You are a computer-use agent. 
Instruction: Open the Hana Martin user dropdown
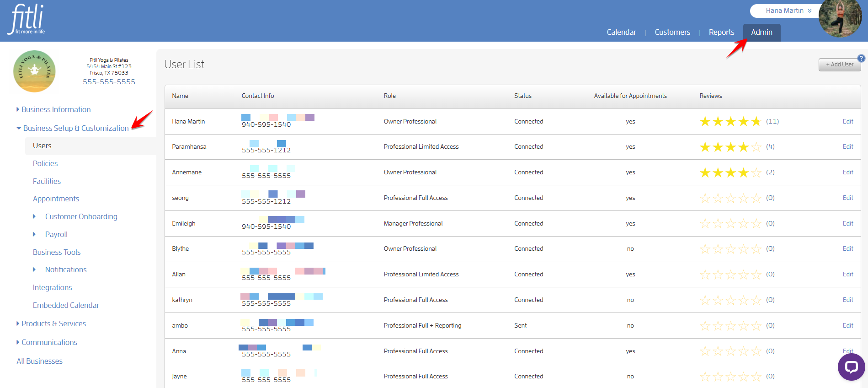(x=788, y=11)
